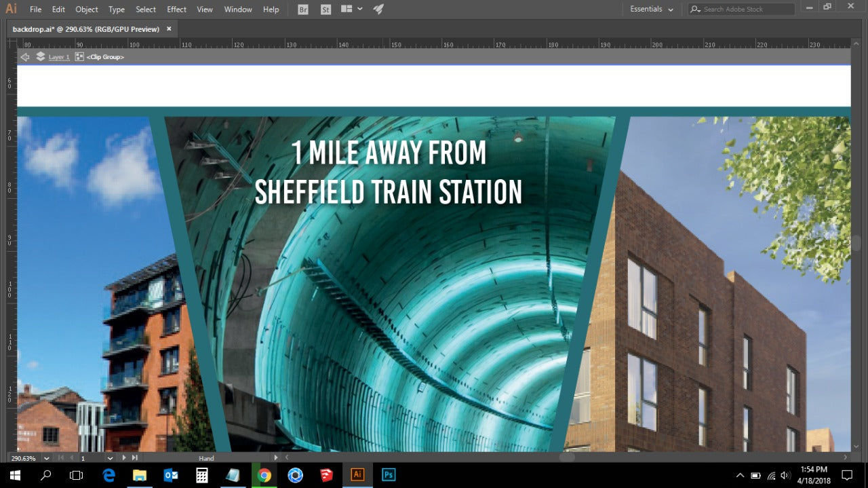Close the backdrop.ai document tab
This screenshot has height=488, width=868.
169,29
